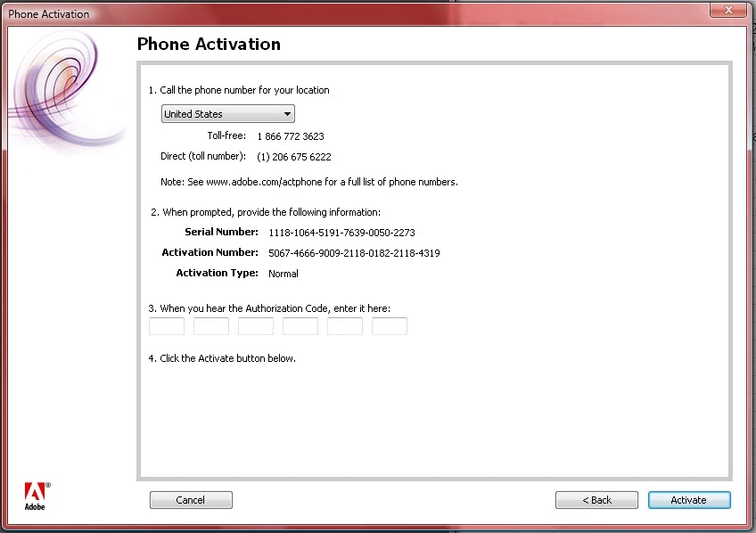Screen dimensions: 756x533
Task: Click the www.adobe.com/actphone note text
Action: pos(309,182)
